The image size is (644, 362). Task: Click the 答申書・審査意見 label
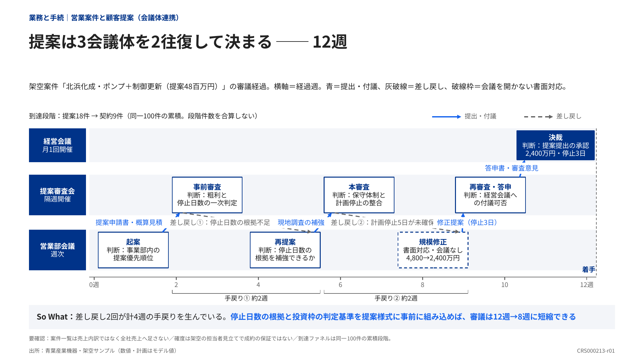click(x=512, y=168)
